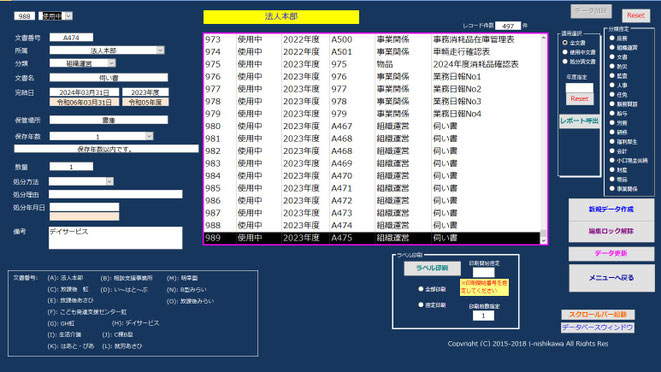
Task: Click the 保管場所 field
Action: (x=109, y=120)
